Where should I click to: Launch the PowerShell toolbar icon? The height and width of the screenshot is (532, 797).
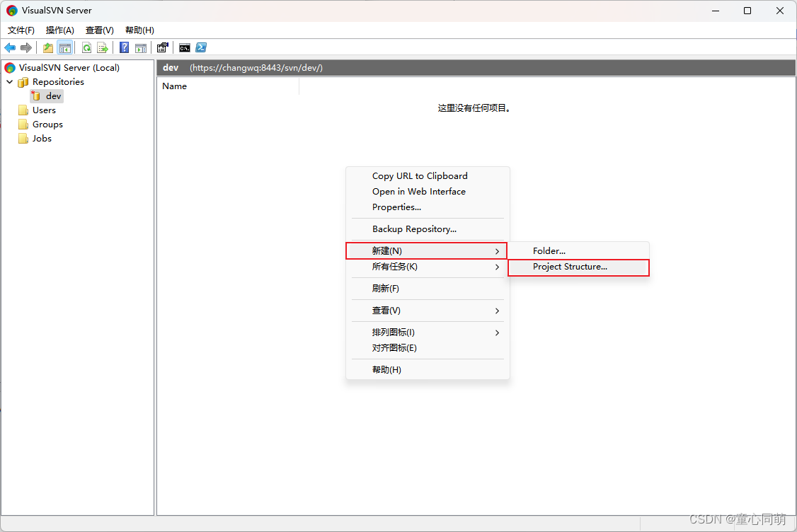click(201, 48)
